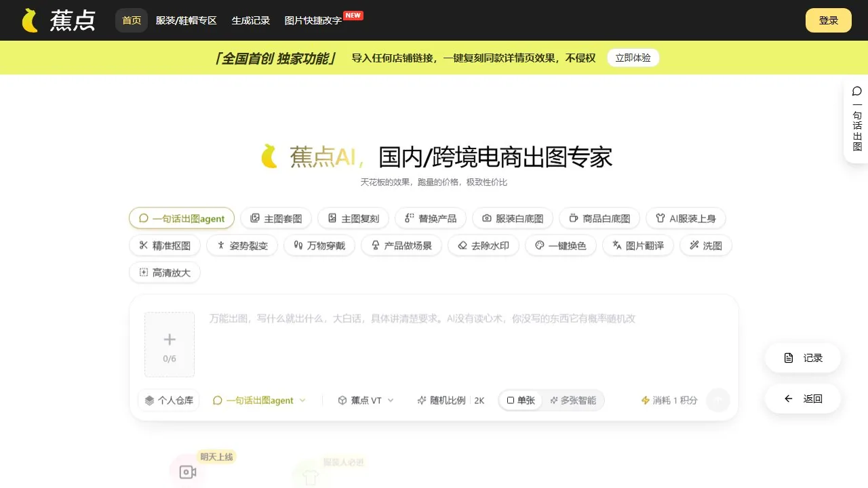
Task: Open the 万物穿戴 tool chip
Action: pyautogui.click(x=319, y=245)
